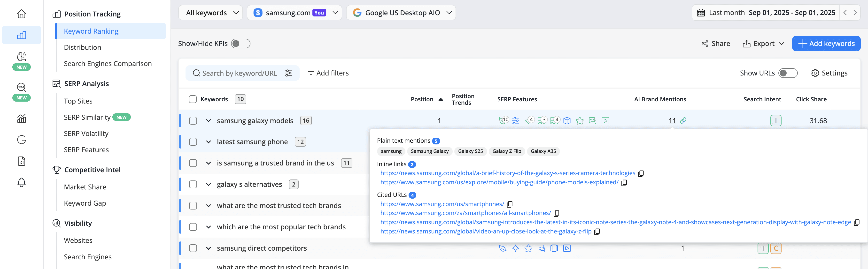This screenshot has height=269, width=868.
Task: Open SERP Volatility page
Action: coord(86,134)
